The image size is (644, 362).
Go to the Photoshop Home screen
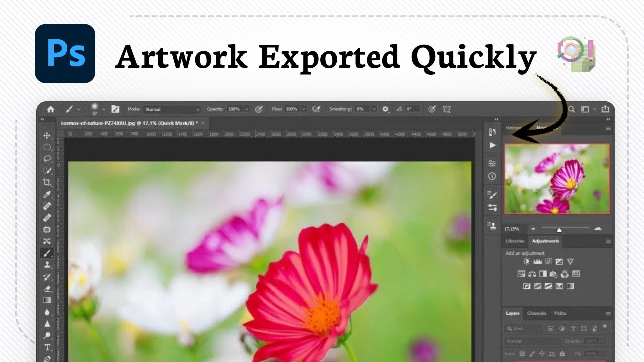(x=50, y=109)
